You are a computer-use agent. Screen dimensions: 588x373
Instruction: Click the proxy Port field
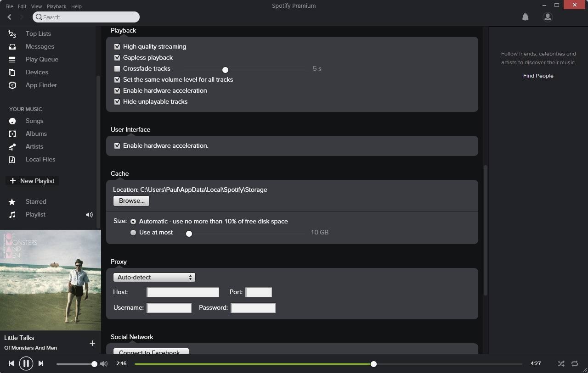click(259, 292)
